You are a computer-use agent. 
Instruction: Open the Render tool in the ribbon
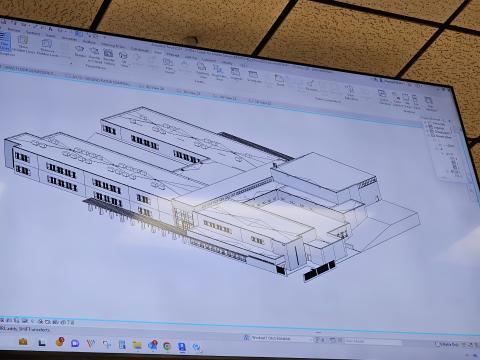pos(80,51)
